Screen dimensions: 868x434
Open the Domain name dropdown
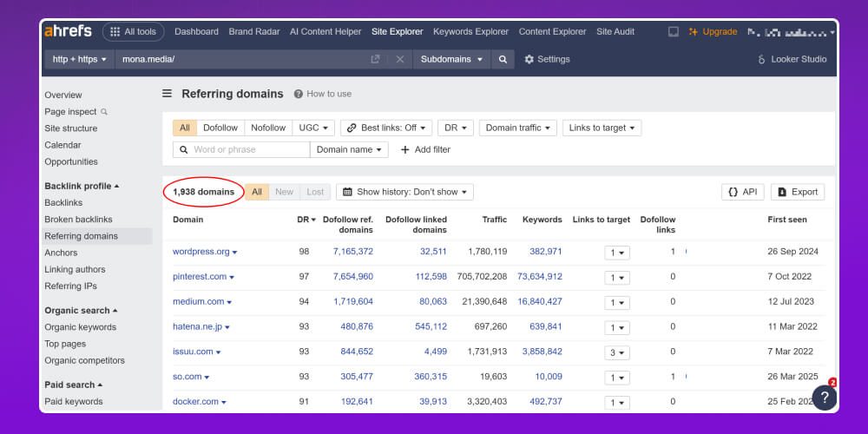pos(349,149)
